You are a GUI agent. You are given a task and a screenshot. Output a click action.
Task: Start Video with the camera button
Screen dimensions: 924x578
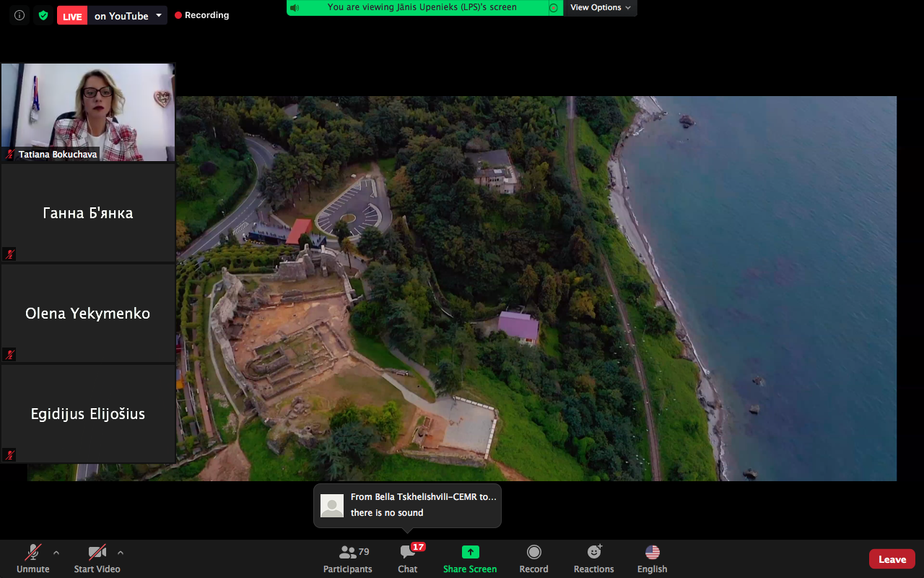pos(97,558)
